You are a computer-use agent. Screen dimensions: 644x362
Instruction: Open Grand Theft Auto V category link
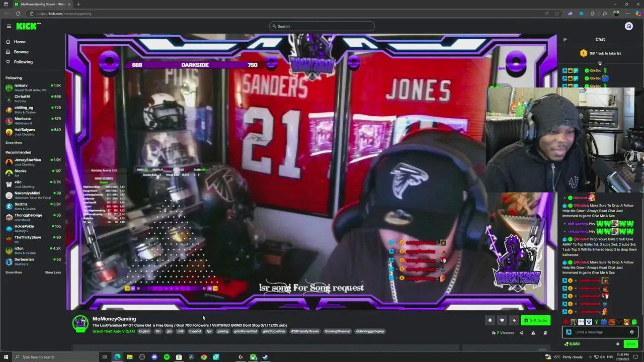pos(114,331)
